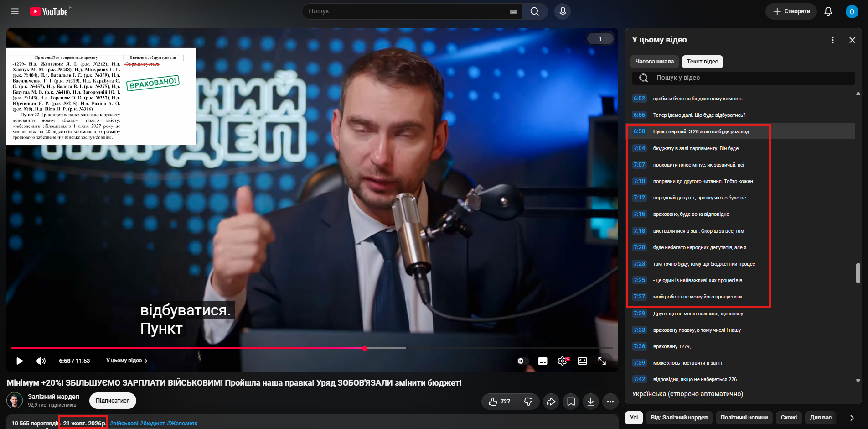Share the video
868x429 pixels.
tap(551, 402)
